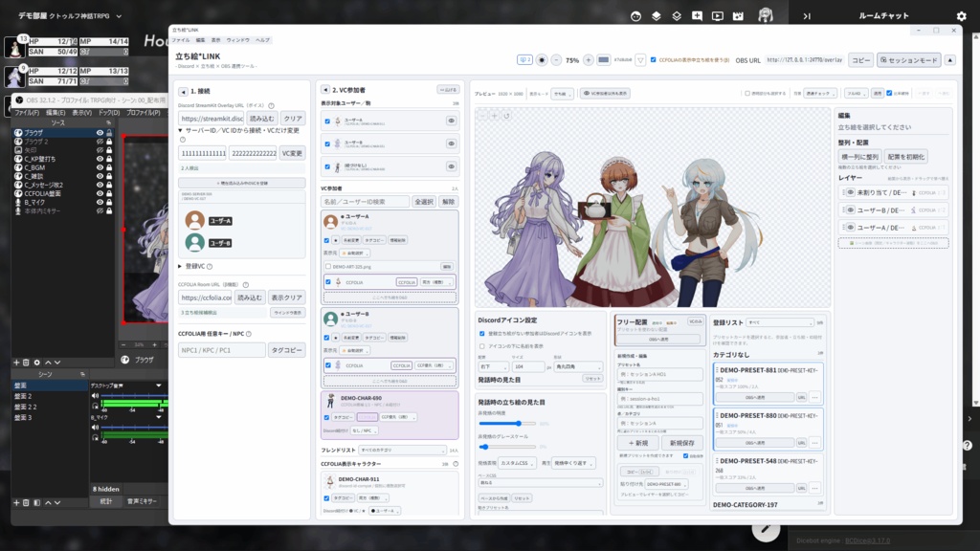Check アイコンの下に名前を表示 option
The width and height of the screenshot is (980, 551).
coord(482,346)
